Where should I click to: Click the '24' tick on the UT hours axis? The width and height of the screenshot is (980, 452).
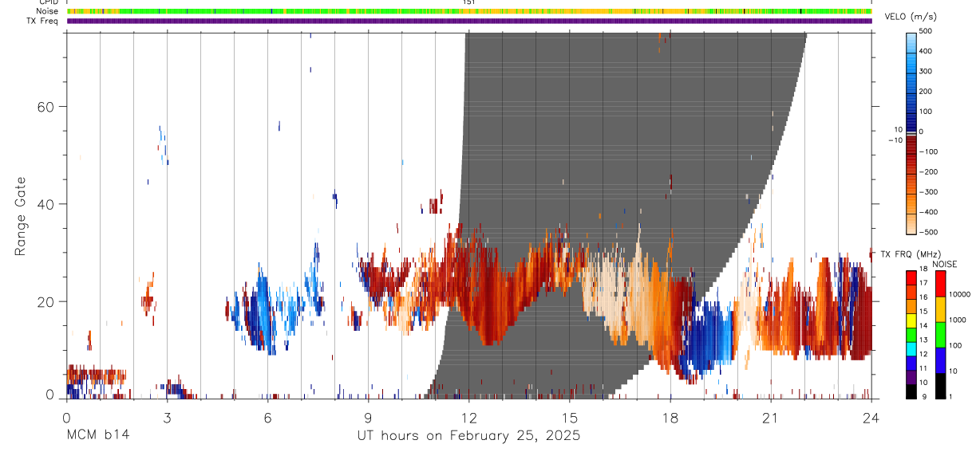point(871,417)
